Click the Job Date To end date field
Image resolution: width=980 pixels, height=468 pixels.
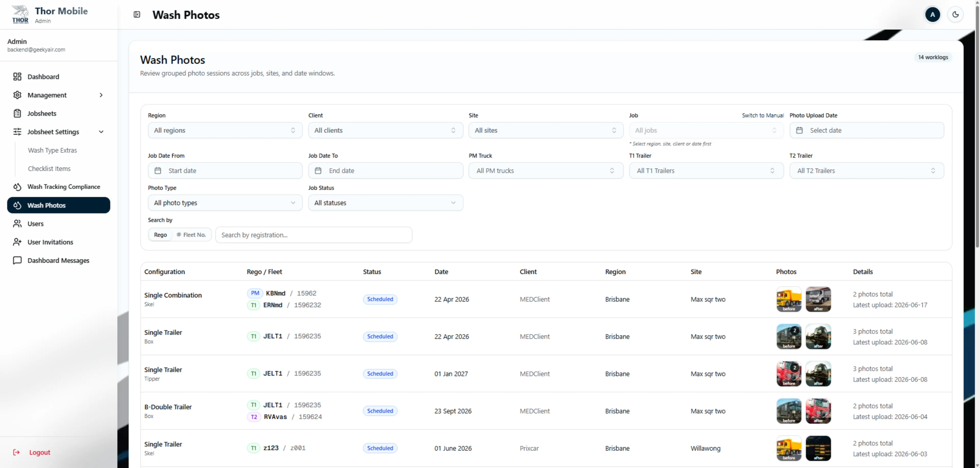(x=385, y=170)
